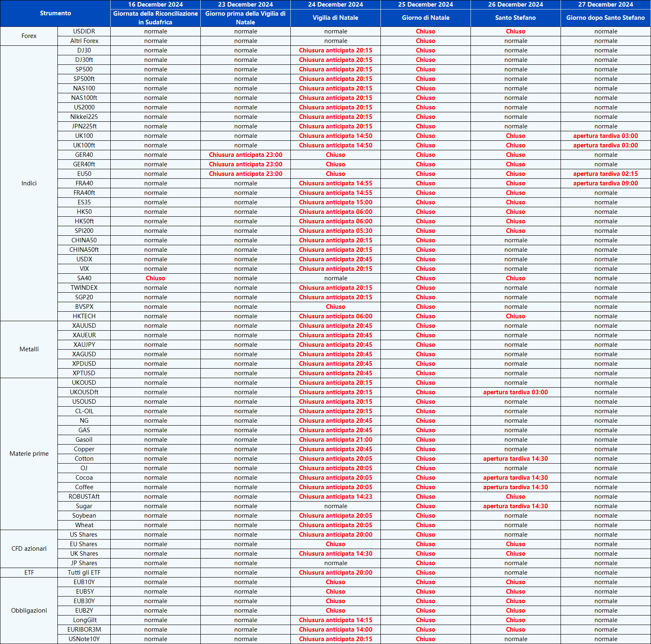Click the Forex category cell
The width and height of the screenshot is (651, 644).
(x=29, y=36)
